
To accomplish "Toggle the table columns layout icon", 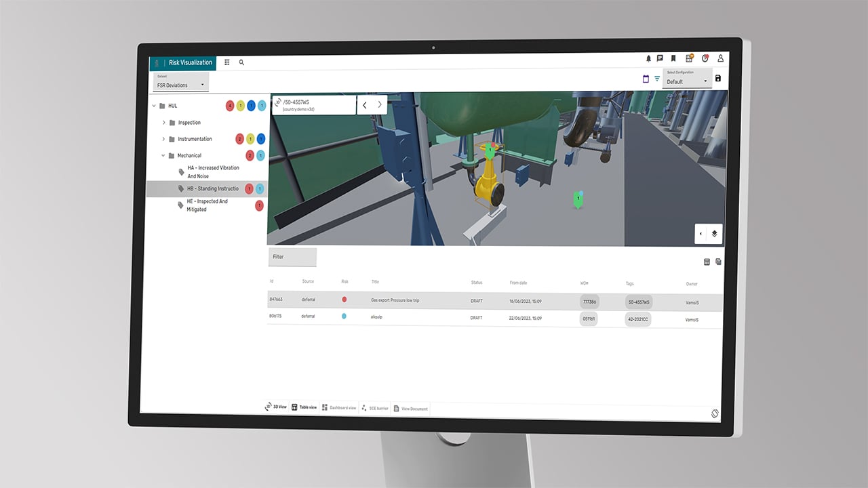I will [x=706, y=262].
